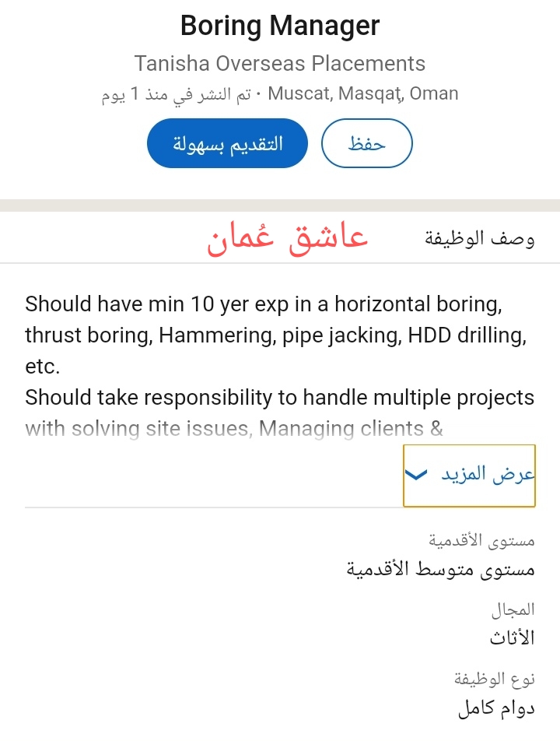Click the مستوى متوسط الأقدمية seniority value

click(441, 569)
